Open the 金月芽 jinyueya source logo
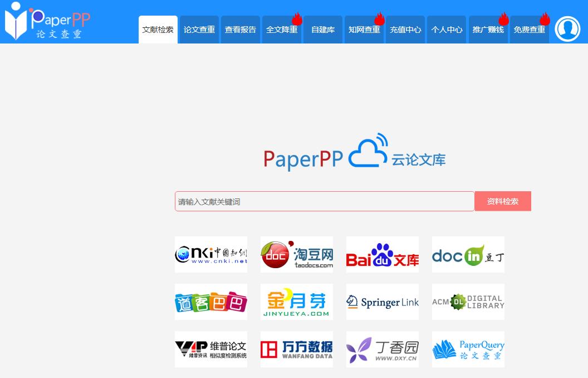The height and width of the screenshot is (378, 588). click(x=296, y=302)
